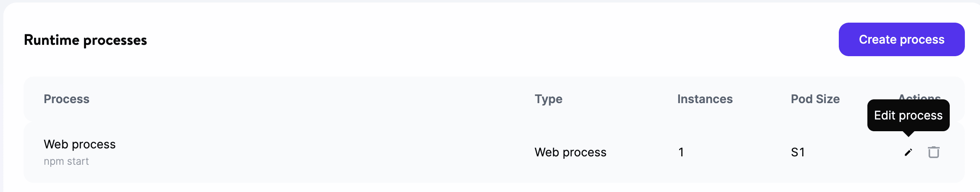Click the partially hidden Actions column header
Image resolution: width=980 pixels, height=192 pixels.
pos(919,96)
